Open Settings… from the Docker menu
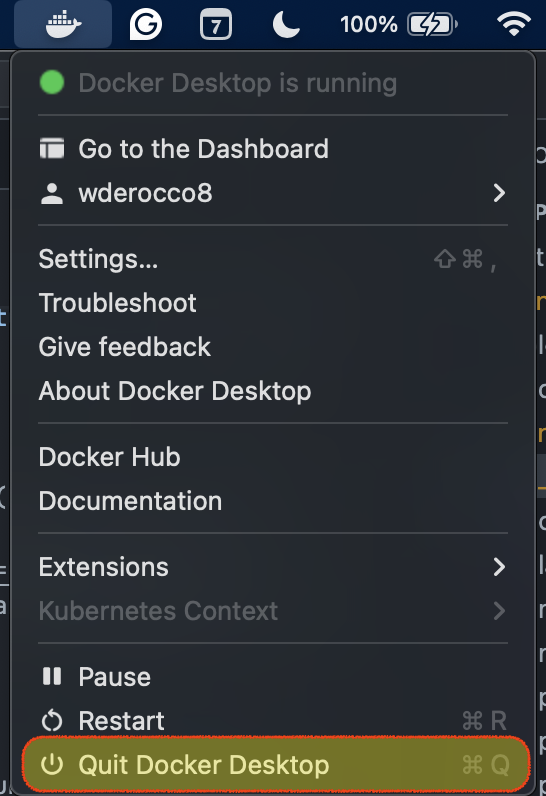Screen dimensions: 546x796 click(273, 259)
